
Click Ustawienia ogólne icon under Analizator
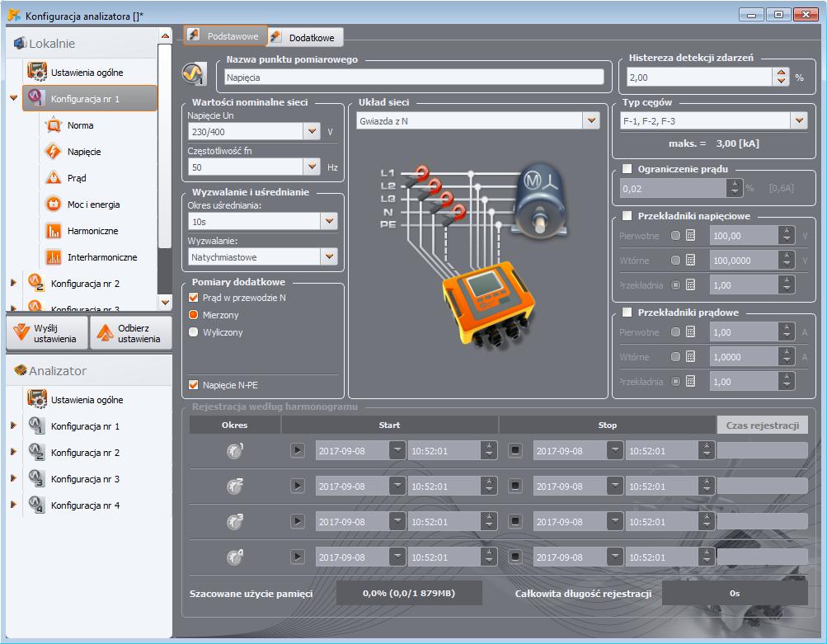click(37, 400)
